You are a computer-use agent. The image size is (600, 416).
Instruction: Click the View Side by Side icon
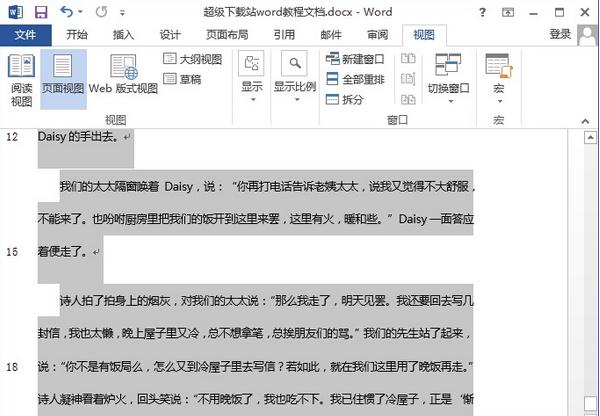point(408,59)
